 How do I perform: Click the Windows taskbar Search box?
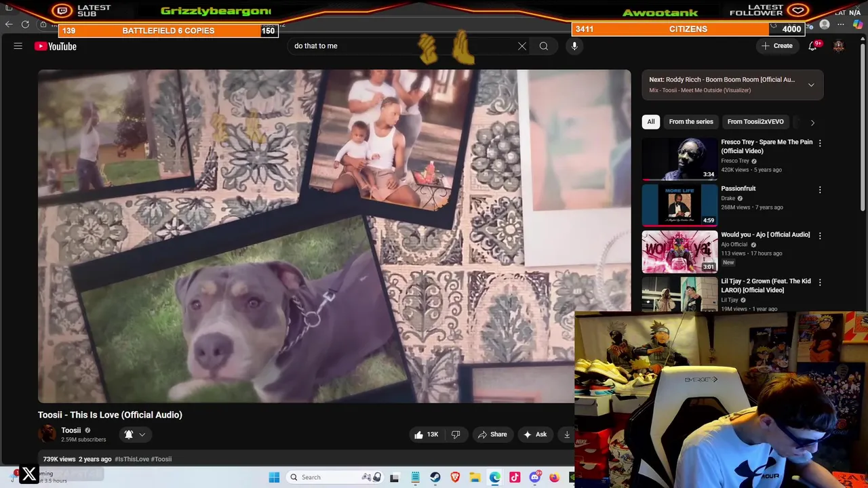click(x=336, y=477)
